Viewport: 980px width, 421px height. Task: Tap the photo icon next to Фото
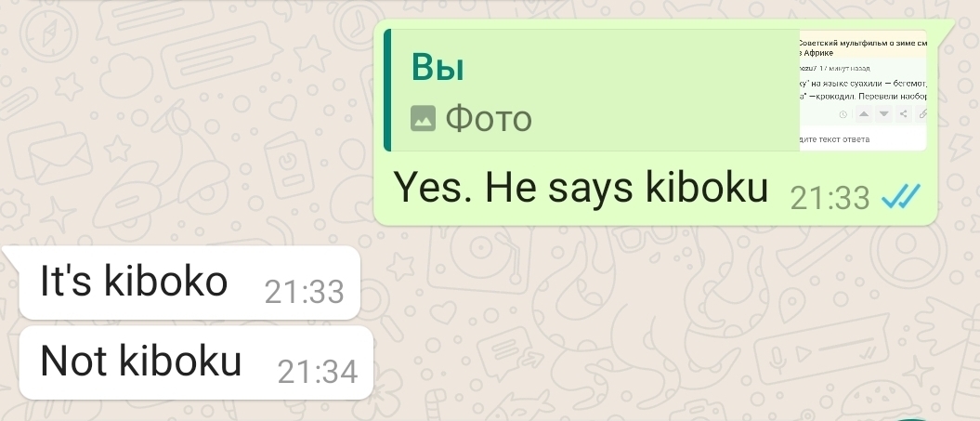pyautogui.click(x=423, y=118)
